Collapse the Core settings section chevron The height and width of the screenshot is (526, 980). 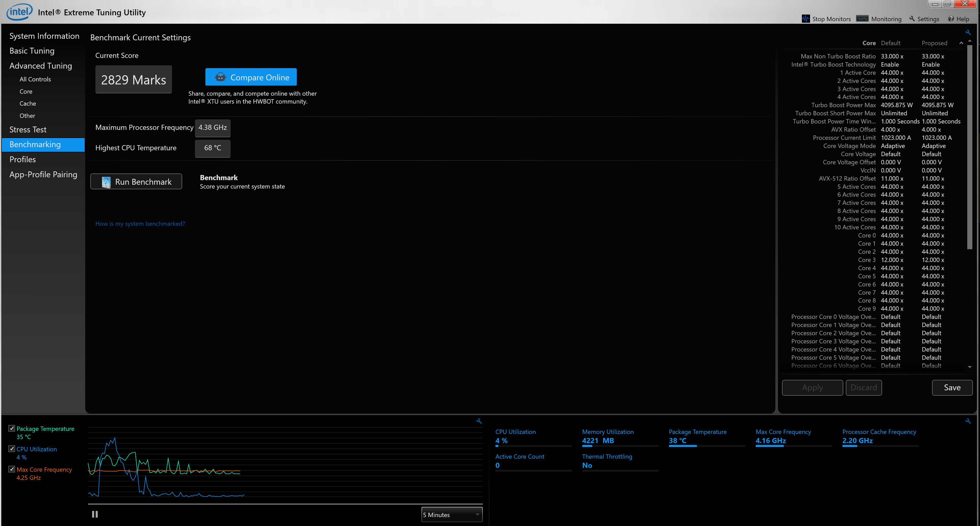point(961,43)
